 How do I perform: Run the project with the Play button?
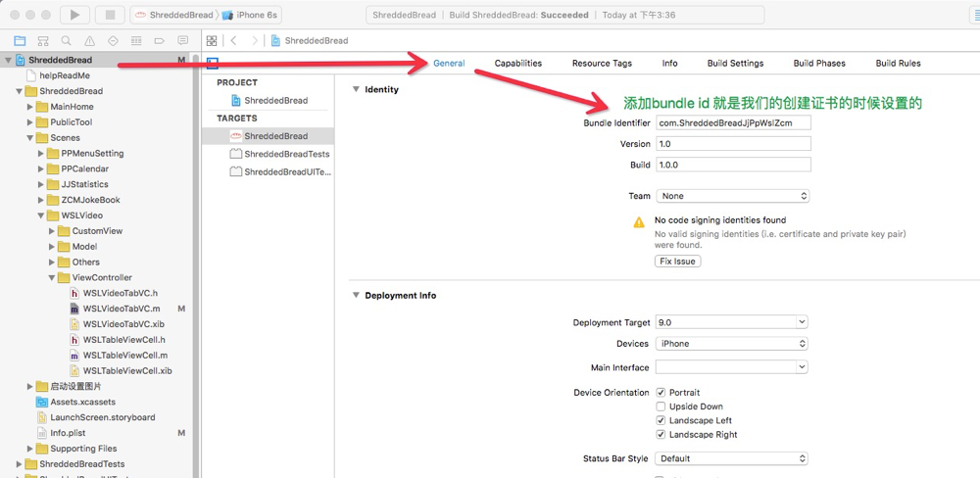tap(75, 15)
